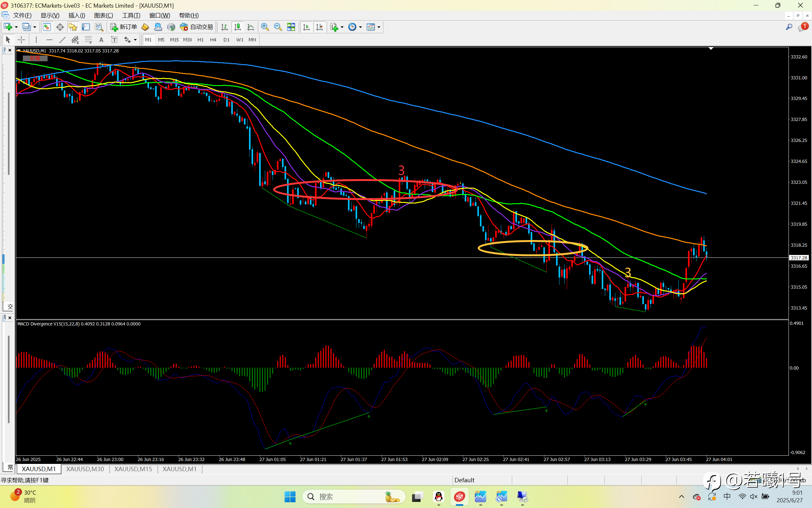Open MetaEditor yellow book icon
812x508 pixels.
click(x=145, y=27)
